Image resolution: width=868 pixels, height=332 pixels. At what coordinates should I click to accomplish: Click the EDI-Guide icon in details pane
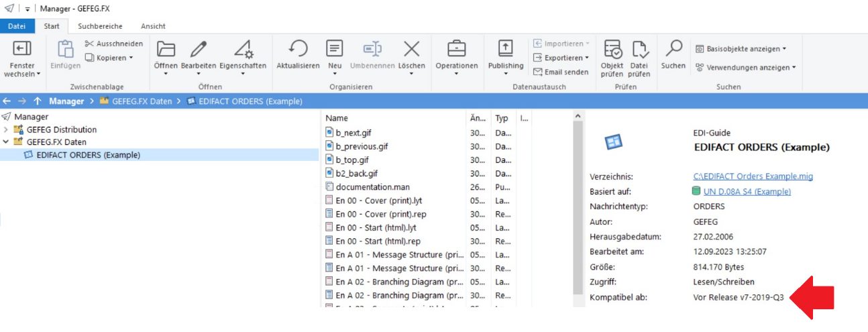[614, 142]
